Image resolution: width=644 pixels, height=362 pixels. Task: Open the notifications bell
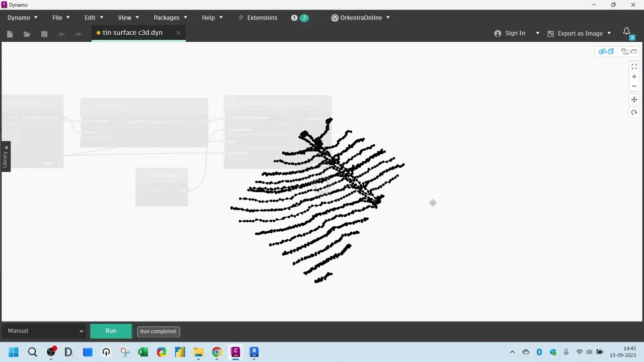pos(627,32)
